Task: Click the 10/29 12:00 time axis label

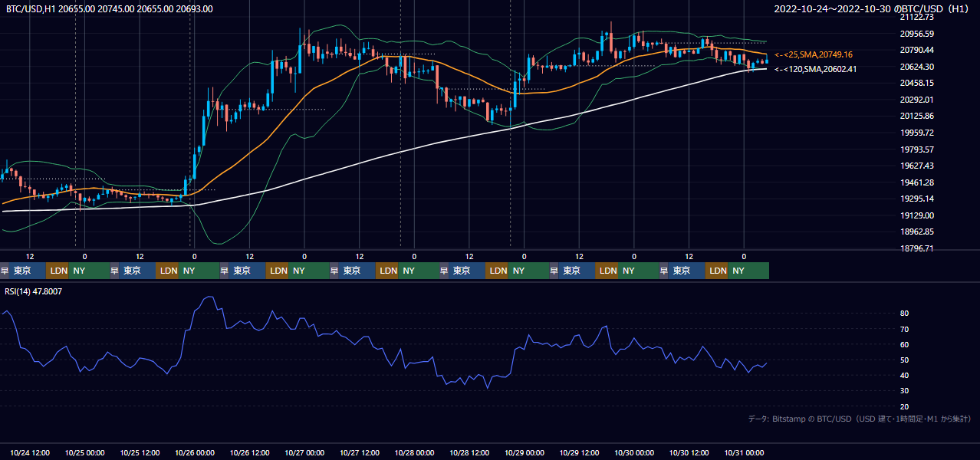Action: point(580,453)
